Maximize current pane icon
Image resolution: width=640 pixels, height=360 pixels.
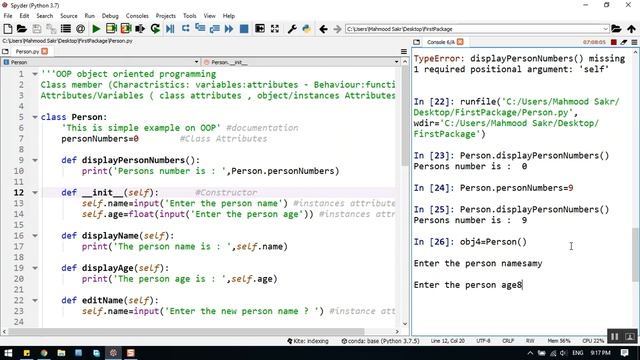pyautogui.click(x=260, y=29)
